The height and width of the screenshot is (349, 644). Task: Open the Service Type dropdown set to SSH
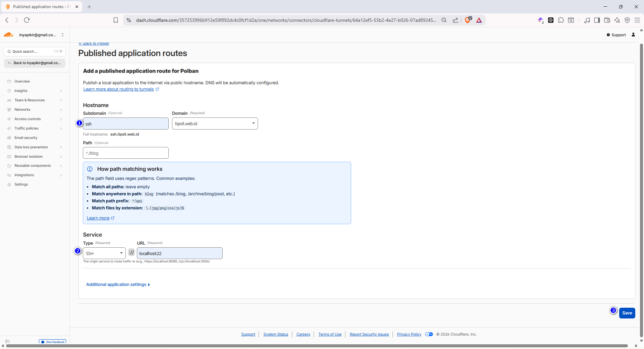104,253
